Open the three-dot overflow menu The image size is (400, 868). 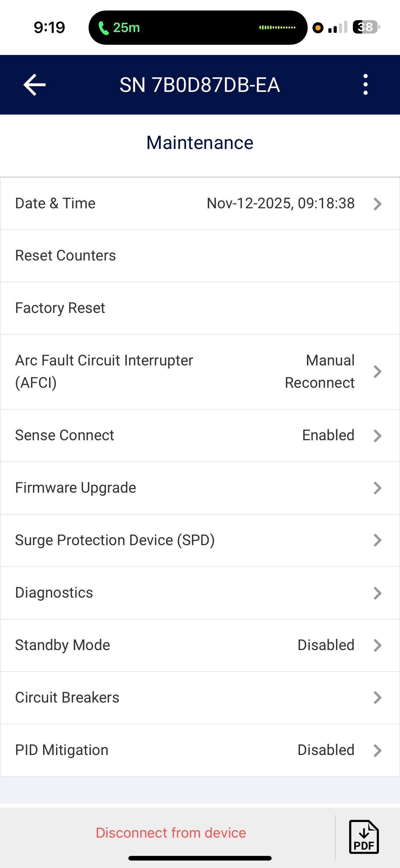pyautogui.click(x=365, y=85)
